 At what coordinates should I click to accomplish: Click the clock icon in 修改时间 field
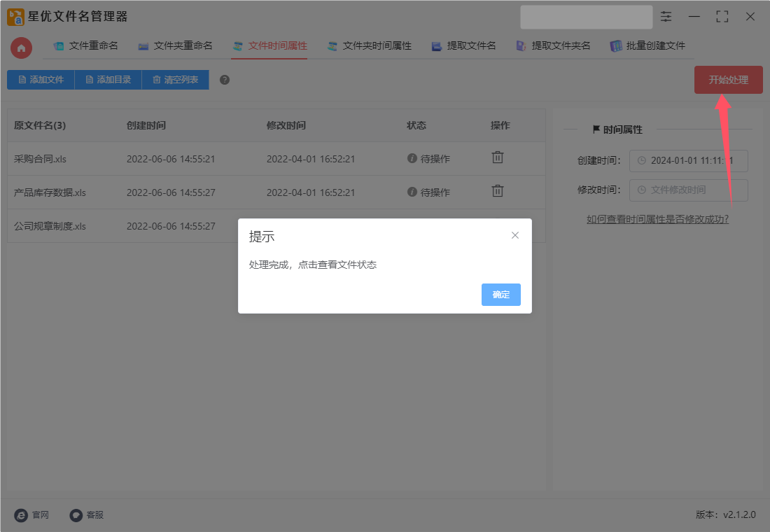(641, 190)
